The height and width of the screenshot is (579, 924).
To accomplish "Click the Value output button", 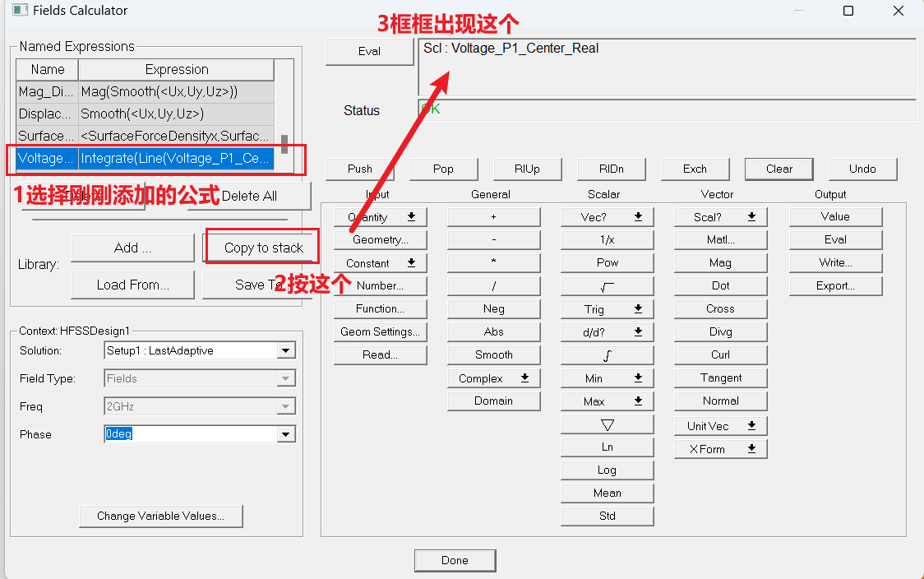I will [x=835, y=217].
